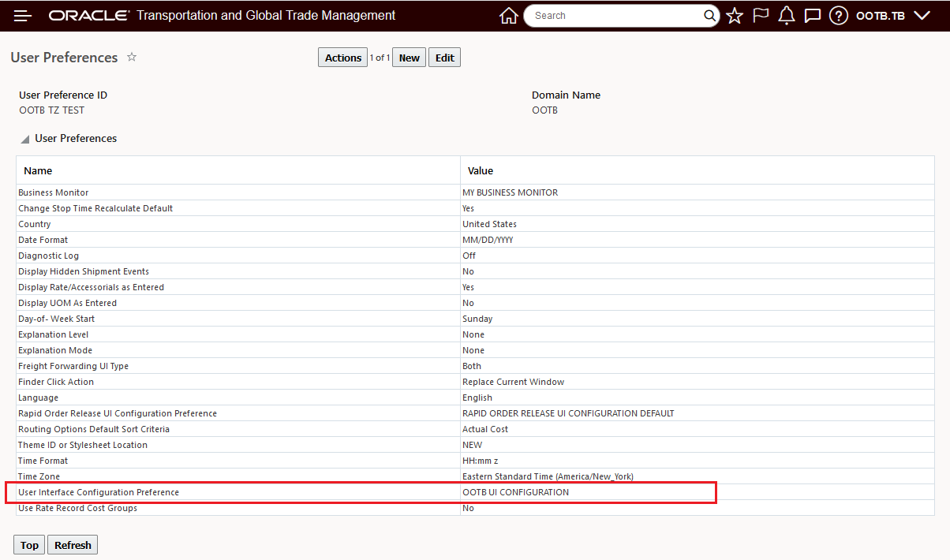Click OOTB UI CONFIGURATION value
This screenshot has height=560, width=950.
[x=515, y=492]
